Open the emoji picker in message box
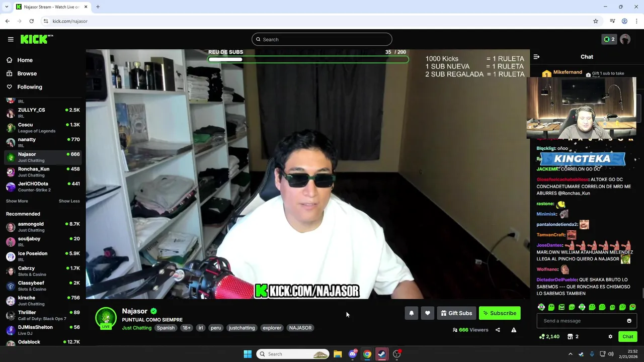This screenshot has width=644, height=362. 629,321
